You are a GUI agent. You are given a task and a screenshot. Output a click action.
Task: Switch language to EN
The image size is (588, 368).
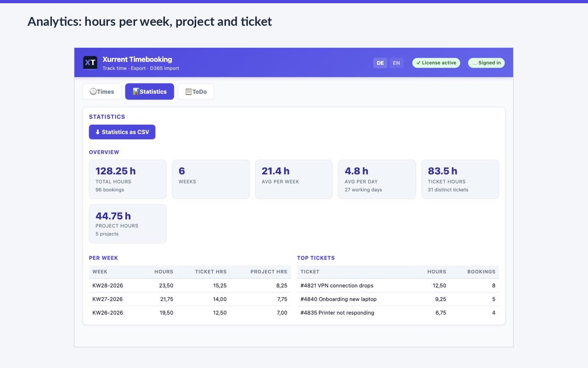point(396,63)
